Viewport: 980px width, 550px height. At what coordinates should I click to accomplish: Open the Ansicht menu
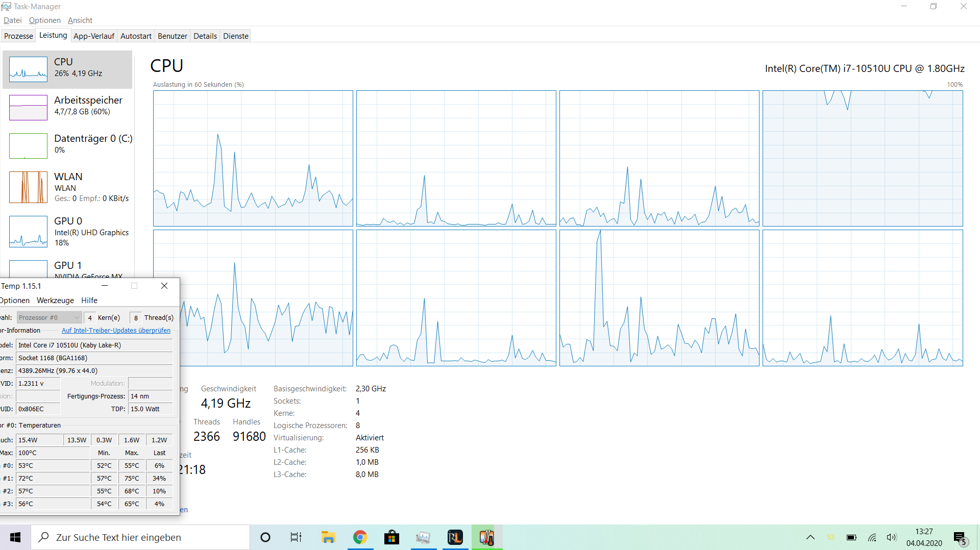(80, 20)
